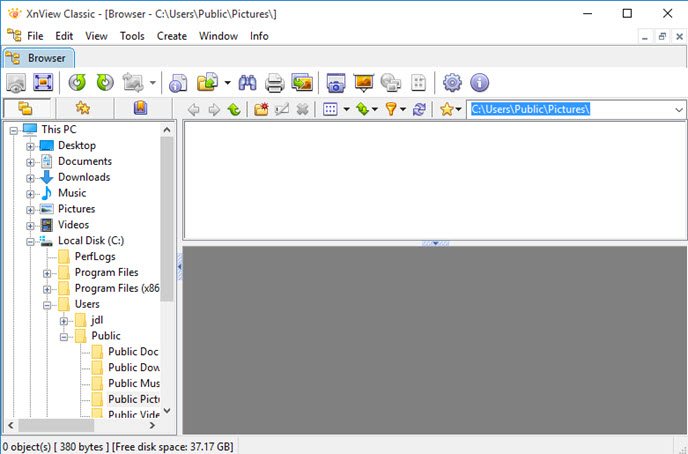
Task: Select the Music folder in tree
Action: point(72,193)
